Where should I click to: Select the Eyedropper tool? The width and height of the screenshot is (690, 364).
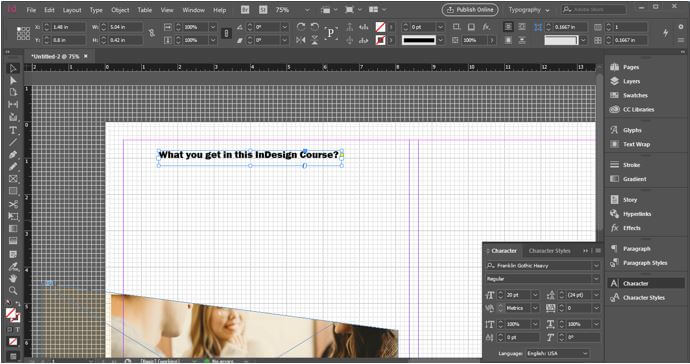[x=13, y=266]
